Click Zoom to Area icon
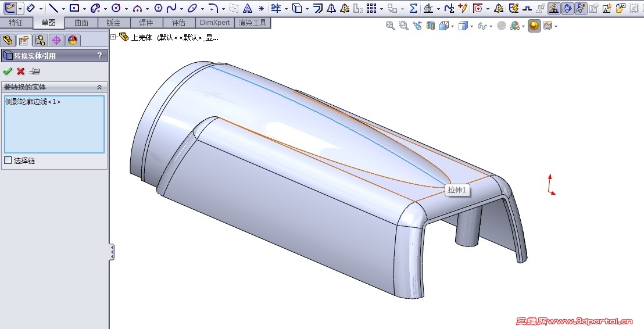 point(404,26)
